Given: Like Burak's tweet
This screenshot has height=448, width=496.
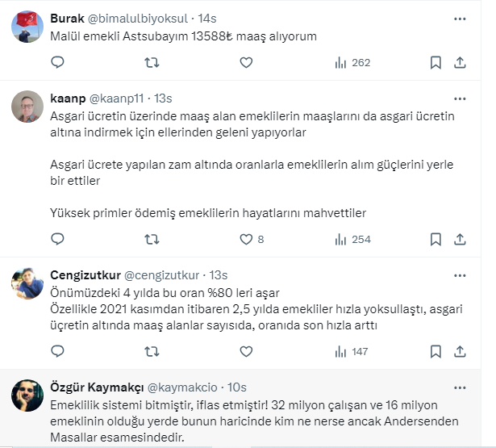Looking at the screenshot, I should click(x=247, y=62).
